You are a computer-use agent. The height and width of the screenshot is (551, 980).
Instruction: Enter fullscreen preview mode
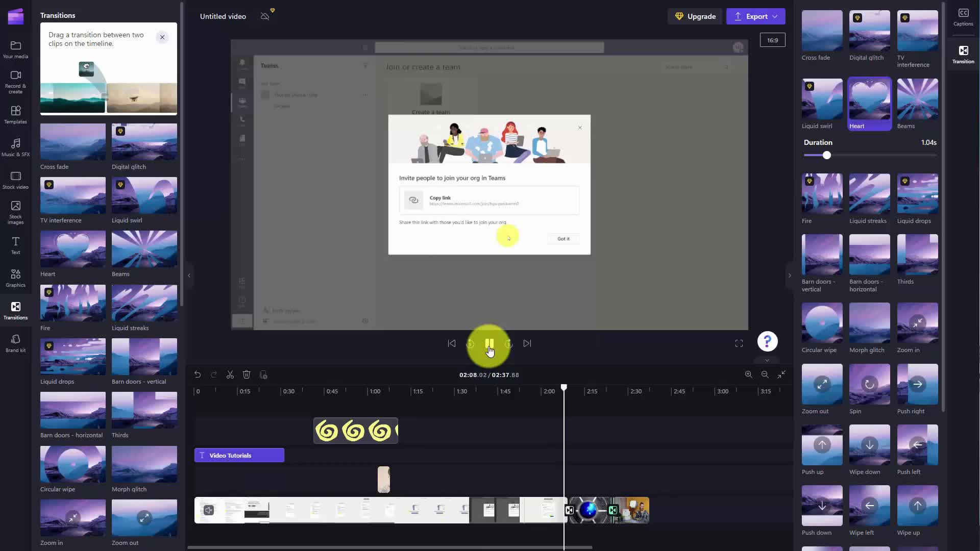[739, 343]
